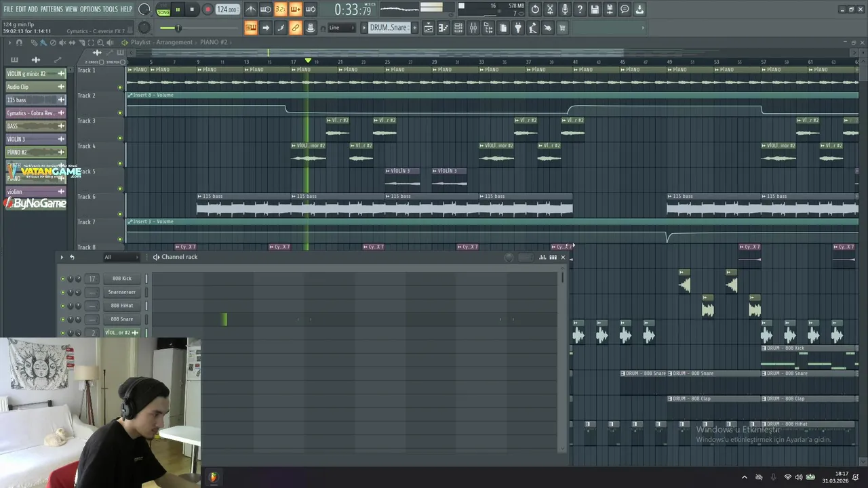
Task: Mute the 808 HiHat channel LED
Action: 63,306
